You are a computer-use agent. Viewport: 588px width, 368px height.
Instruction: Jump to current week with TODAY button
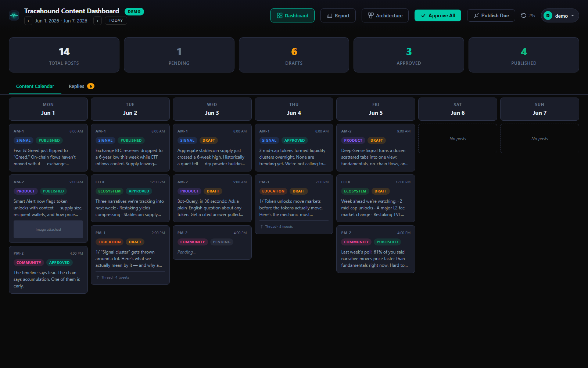pyautogui.click(x=116, y=21)
